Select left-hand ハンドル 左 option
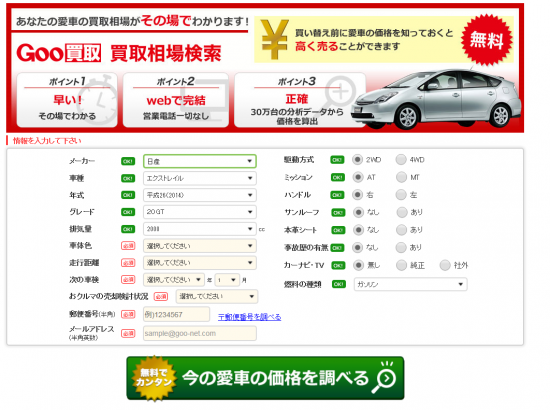Screen dimensions: 550x410 click(x=401, y=195)
